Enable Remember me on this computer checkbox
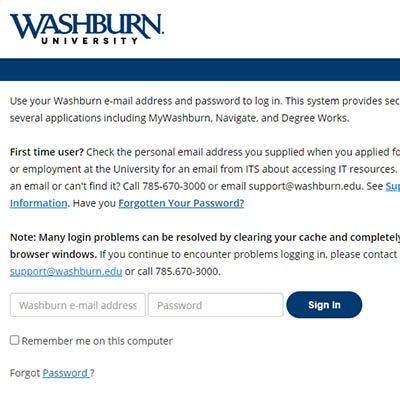400x400 pixels. pyautogui.click(x=14, y=340)
